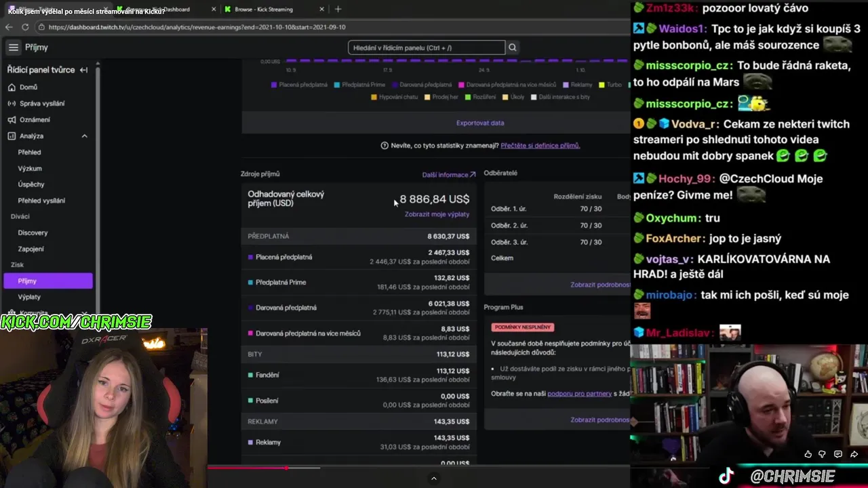Open Výplaty in the sidebar

click(x=29, y=297)
